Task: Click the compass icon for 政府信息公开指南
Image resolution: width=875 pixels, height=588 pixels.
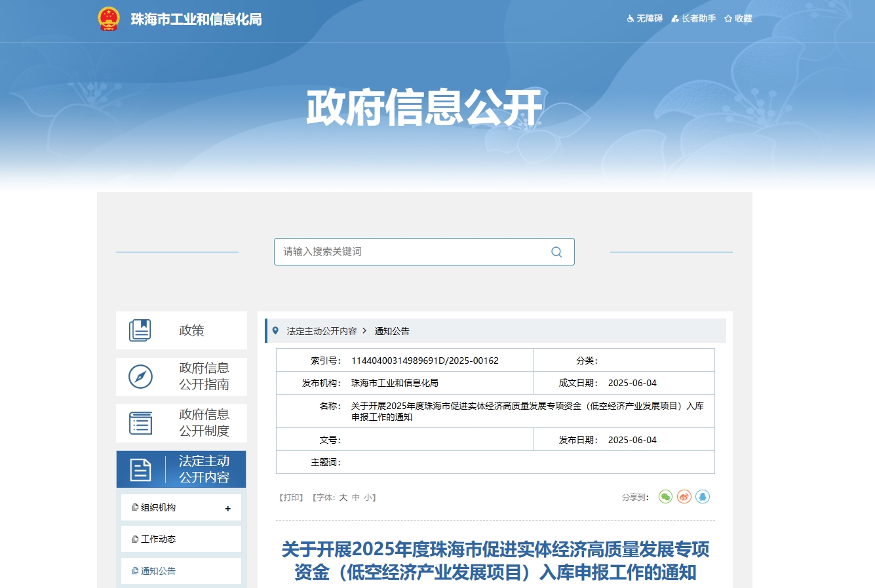Action: 140,377
